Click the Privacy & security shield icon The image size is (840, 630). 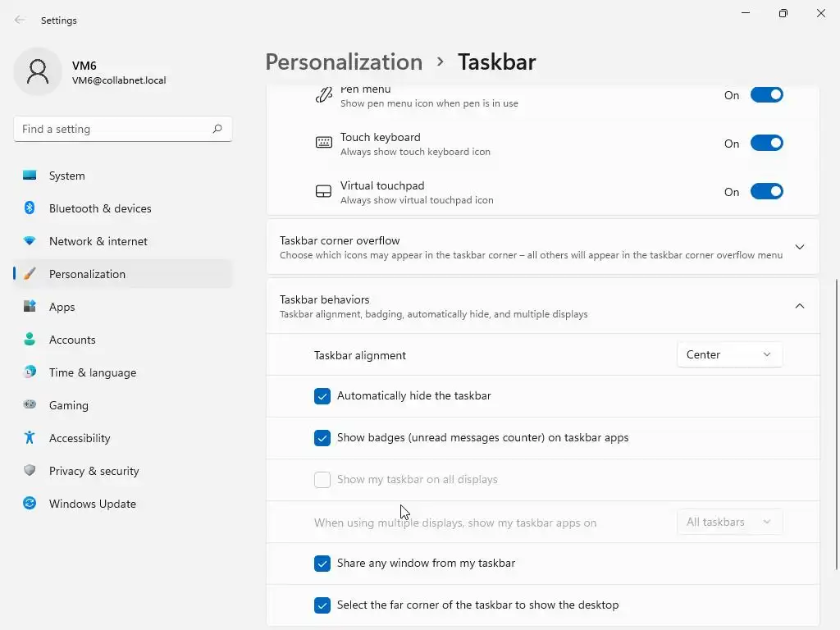[30, 471]
